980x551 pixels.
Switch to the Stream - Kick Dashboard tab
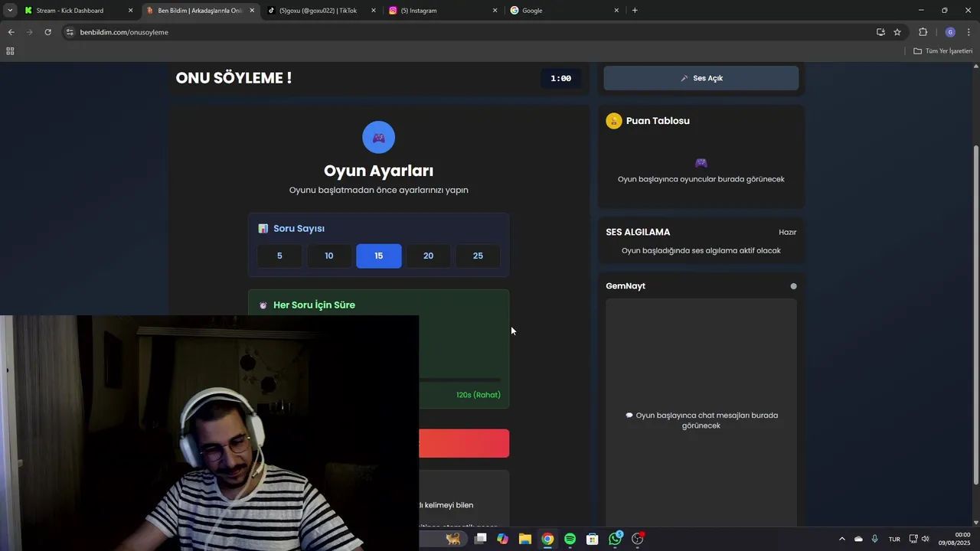click(70, 11)
